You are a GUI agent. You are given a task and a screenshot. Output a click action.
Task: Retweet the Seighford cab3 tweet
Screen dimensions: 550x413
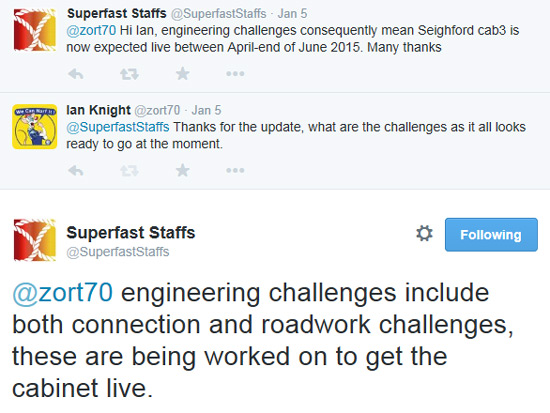pos(129,74)
